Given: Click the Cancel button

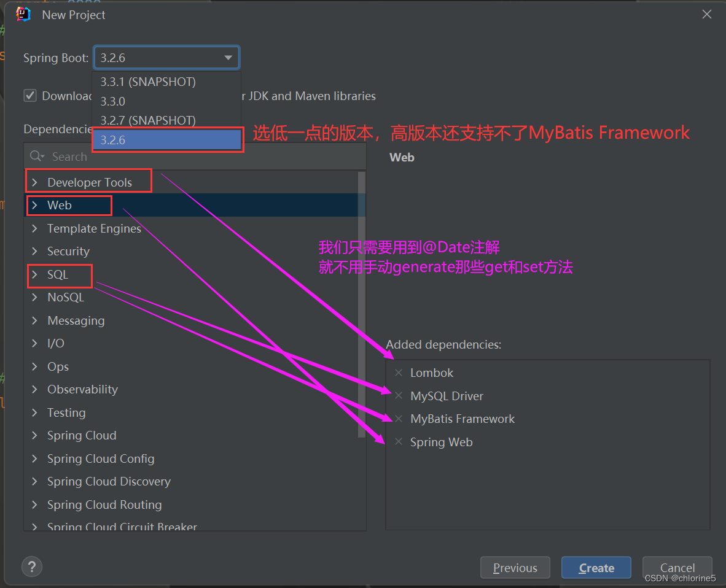Looking at the screenshot, I should [677, 568].
